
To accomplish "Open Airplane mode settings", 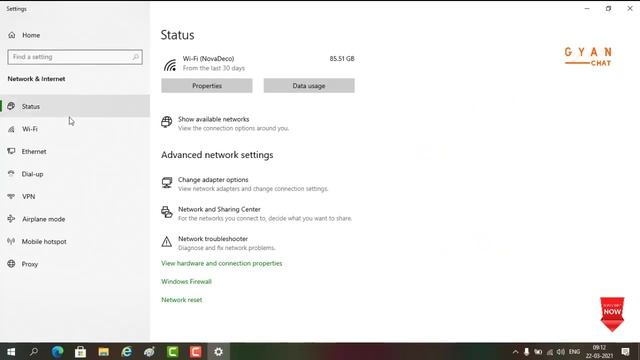I will click(x=75, y=219).
